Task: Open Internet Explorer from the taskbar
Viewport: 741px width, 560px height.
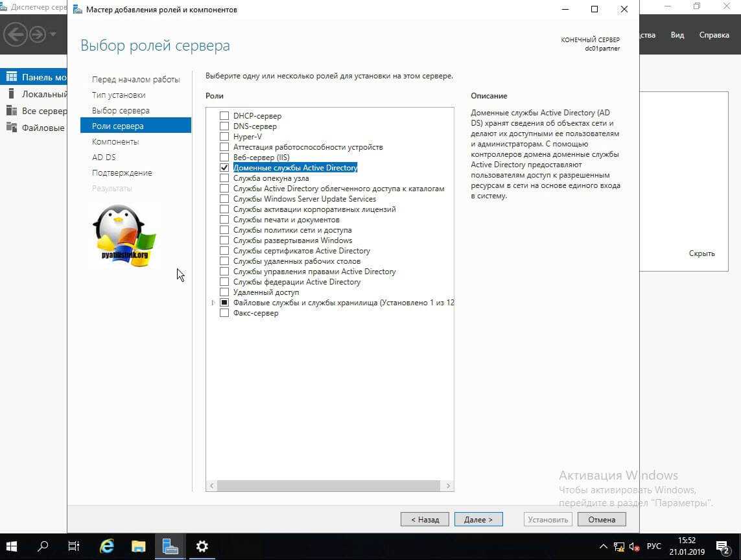Action: click(x=107, y=546)
